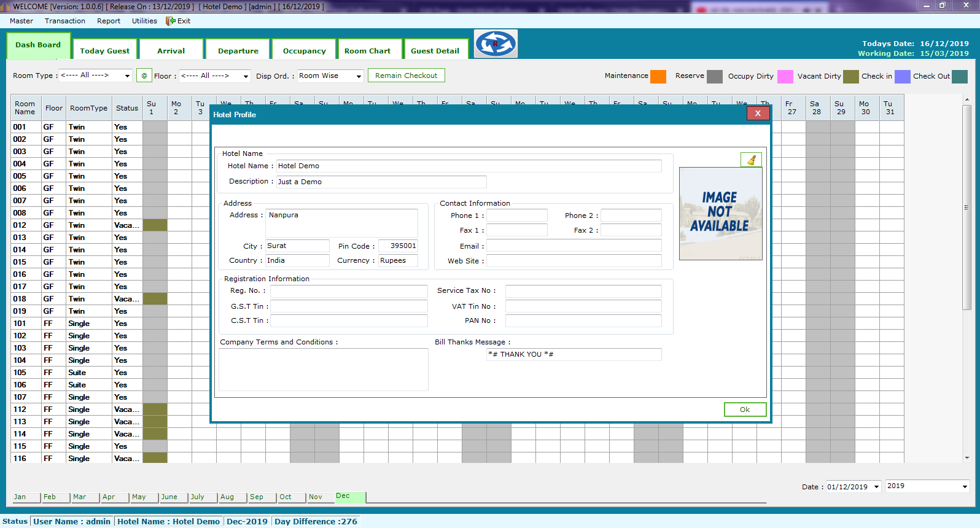Click the hotel image placeholder thumbnail

click(720, 213)
